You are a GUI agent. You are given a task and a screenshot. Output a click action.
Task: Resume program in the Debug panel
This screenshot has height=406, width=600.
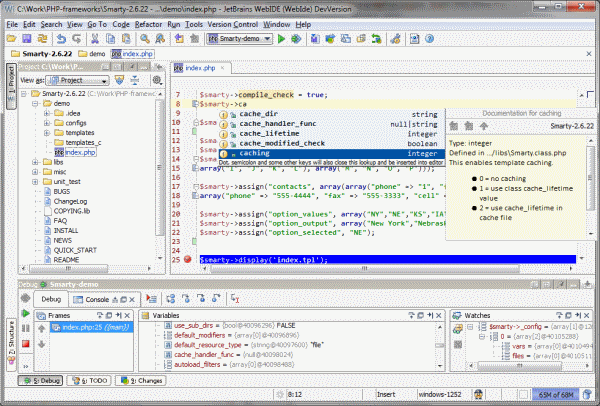26,313
